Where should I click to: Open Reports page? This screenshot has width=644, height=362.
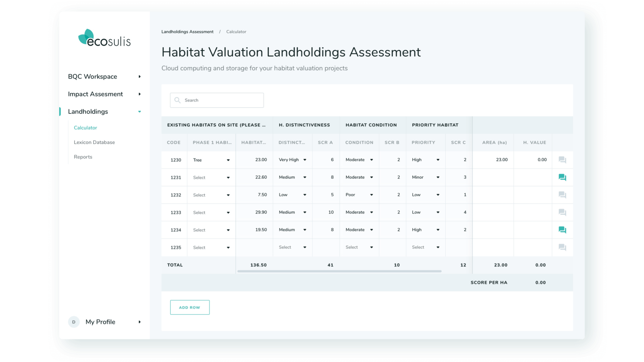click(83, 157)
